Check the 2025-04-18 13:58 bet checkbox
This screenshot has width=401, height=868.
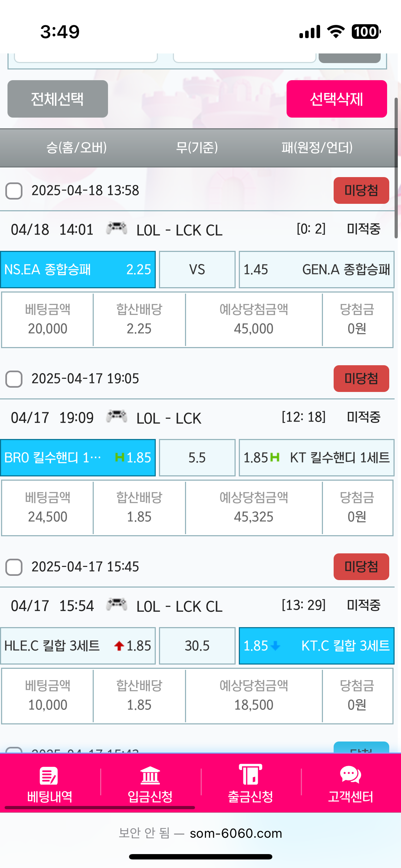click(14, 191)
